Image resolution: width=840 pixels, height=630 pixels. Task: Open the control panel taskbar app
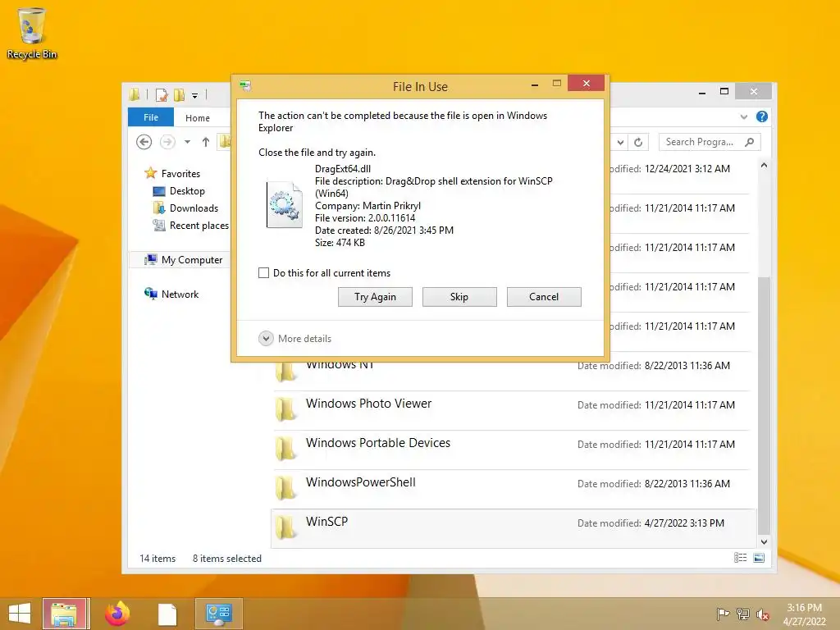(218, 614)
